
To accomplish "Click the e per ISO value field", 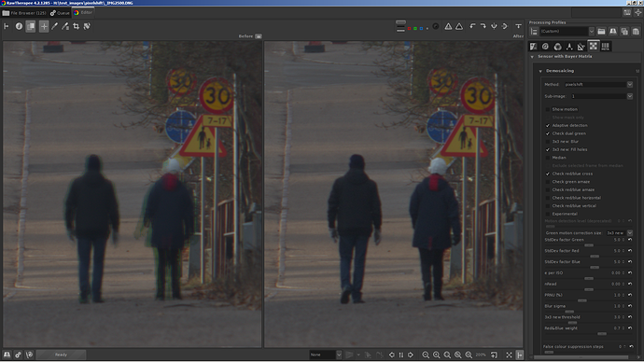I will (617, 273).
